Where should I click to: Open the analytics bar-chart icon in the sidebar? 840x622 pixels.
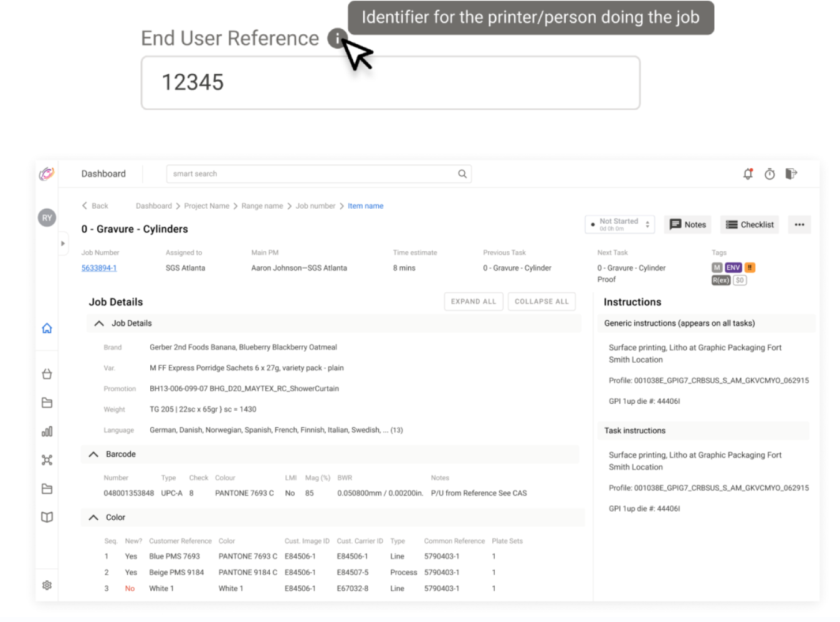coord(47,431)
